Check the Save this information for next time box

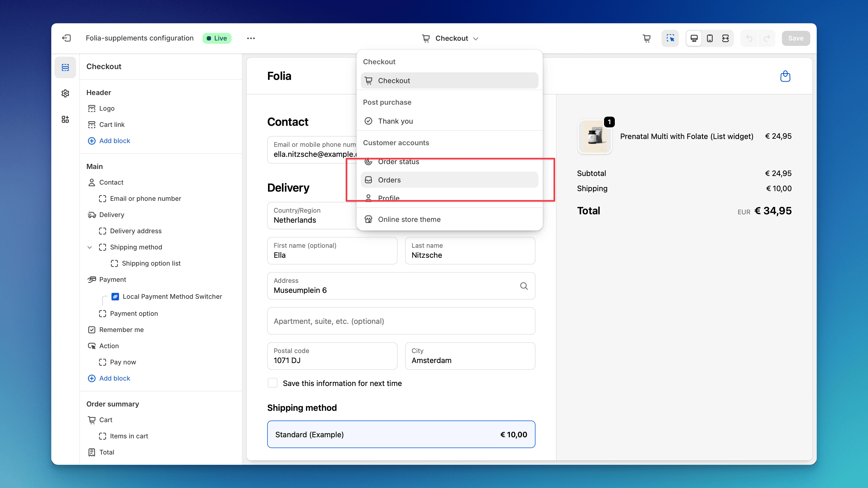[x=273, y=383]
